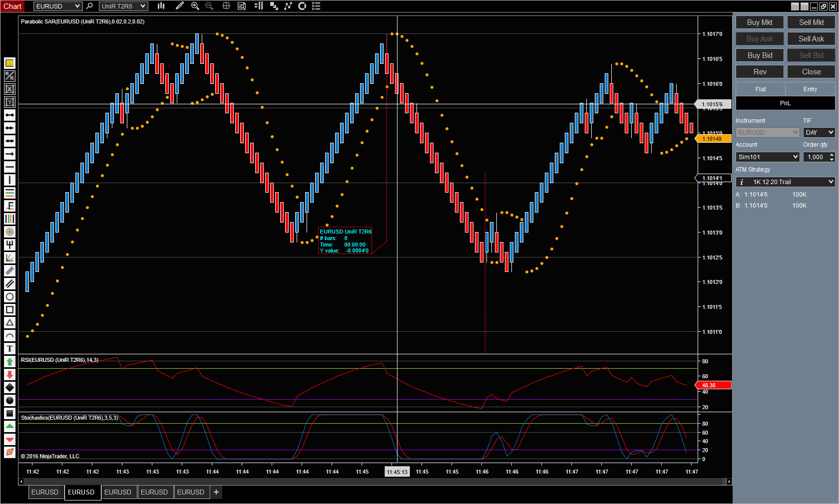Select the Dot marker tool
839x504 pixels.
(9, 400)
